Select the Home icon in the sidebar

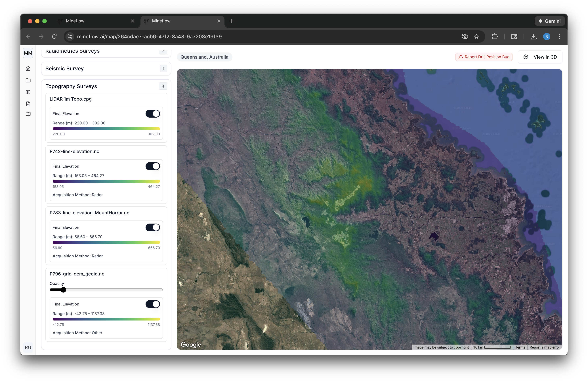point(28,69)
